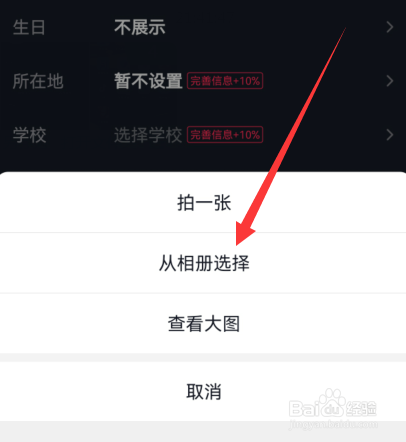Expand the 学校 row chevron
This screenshot has width=406, height=442.
tap(390, 135)
